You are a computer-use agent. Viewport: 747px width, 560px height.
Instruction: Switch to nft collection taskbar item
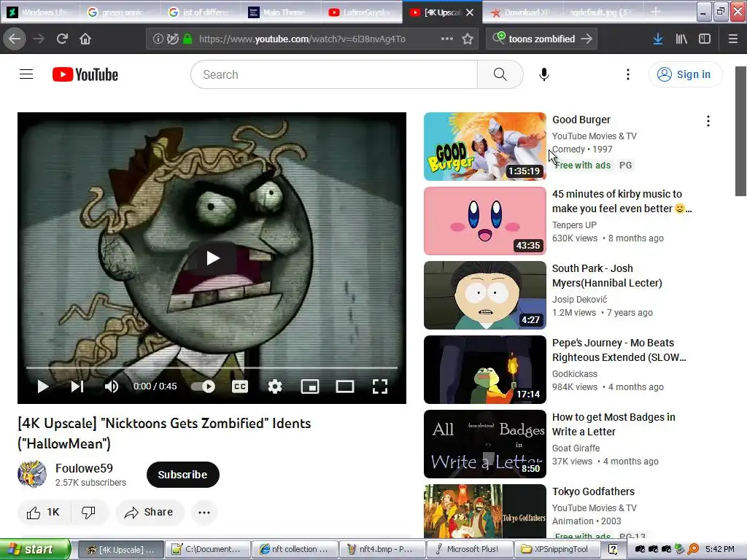[x=295, y=550]
